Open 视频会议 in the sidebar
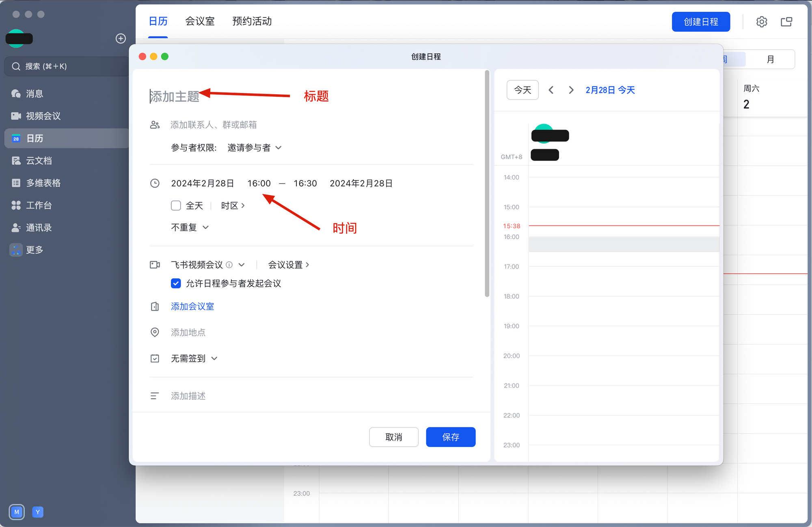The image size is (812, 527). click(43, 116)
